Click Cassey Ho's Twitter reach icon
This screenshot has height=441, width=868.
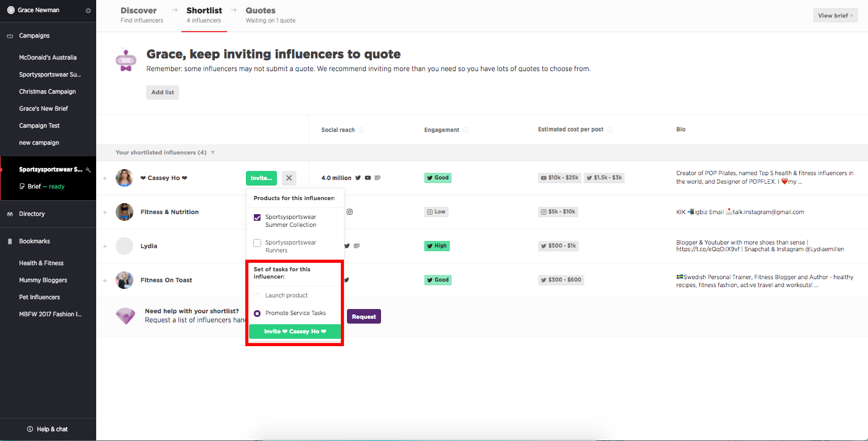[x=358, y=178]
